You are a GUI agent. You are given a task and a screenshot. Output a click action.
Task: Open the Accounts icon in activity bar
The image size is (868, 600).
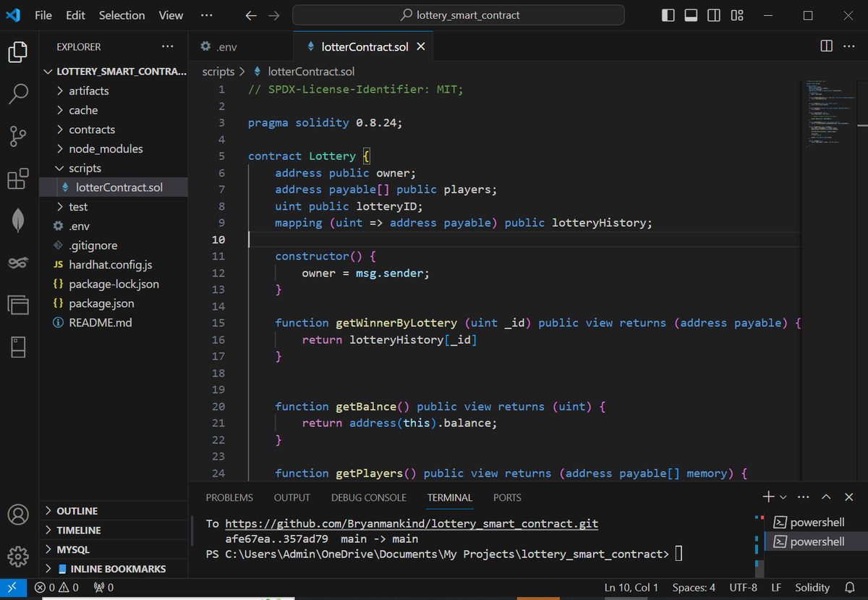pyautogui.click(x=18, y=515)
